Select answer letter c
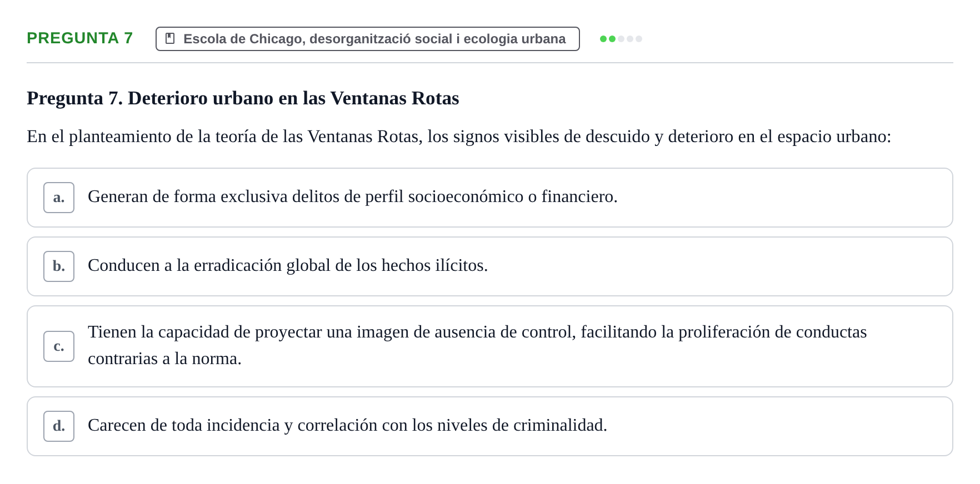980x484 pixels. (59, 346)
